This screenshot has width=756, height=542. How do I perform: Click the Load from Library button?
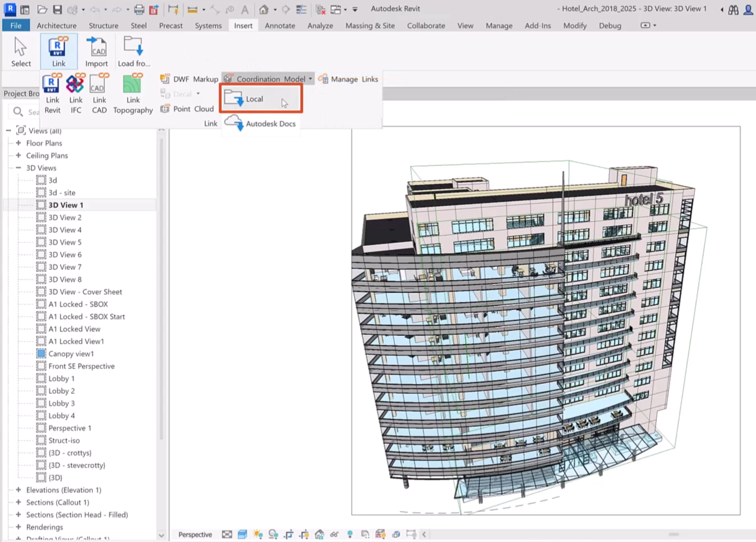point(134,51)
